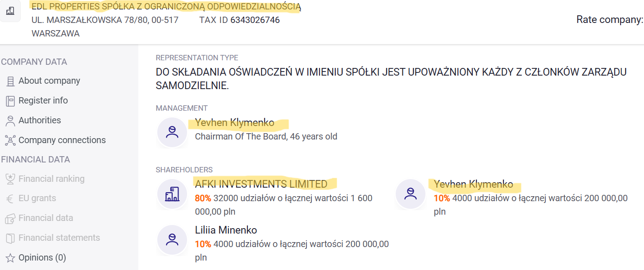Click the Yevhen Klymenko shareholder name
The image size is (644, 270).
click(x=473, y=184)
